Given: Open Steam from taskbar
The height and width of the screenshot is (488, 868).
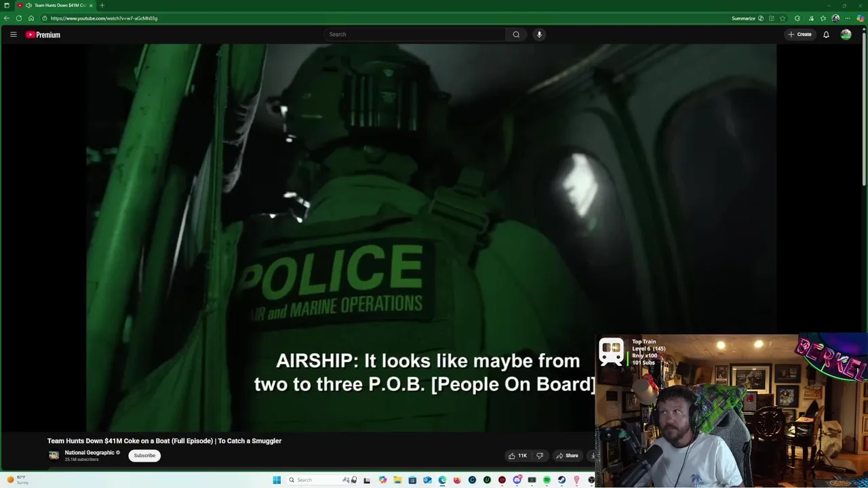Looking at the screenshot, I should (x=561, y=480).
